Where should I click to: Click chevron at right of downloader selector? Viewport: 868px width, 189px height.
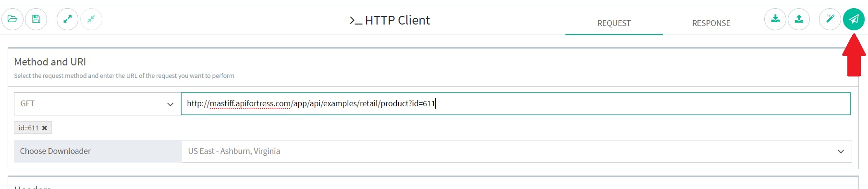click(841, 151)
